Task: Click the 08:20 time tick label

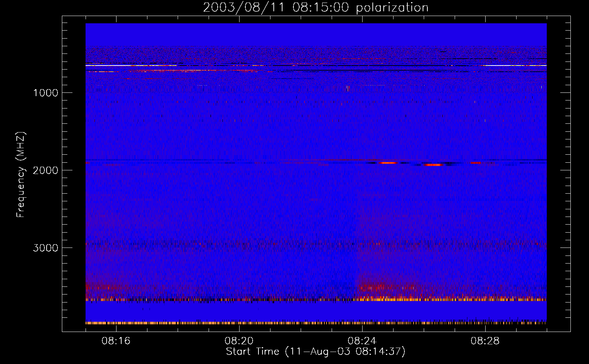Action: click(239, 341)
